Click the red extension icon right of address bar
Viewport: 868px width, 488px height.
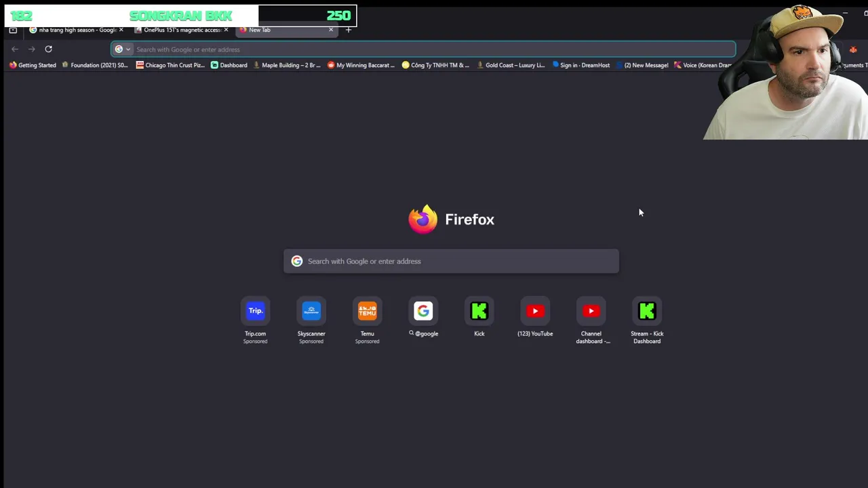[853, 49]
